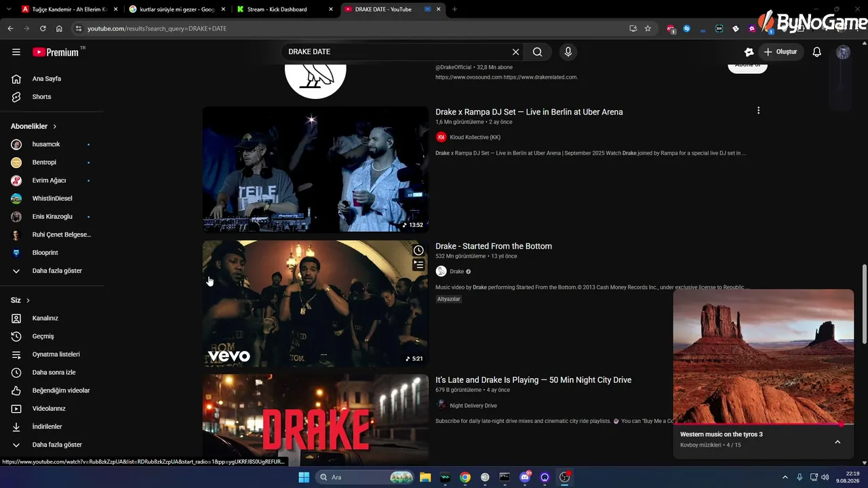Image resolution: width=868 pixels, height=488 pixels.
Task: Open Discord from the taskbar
Action: coord(525,477)
